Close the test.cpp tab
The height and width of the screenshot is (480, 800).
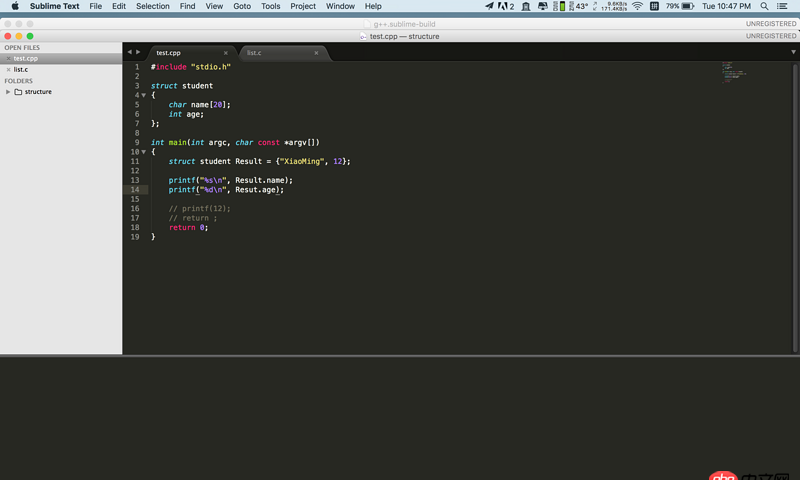226,53
